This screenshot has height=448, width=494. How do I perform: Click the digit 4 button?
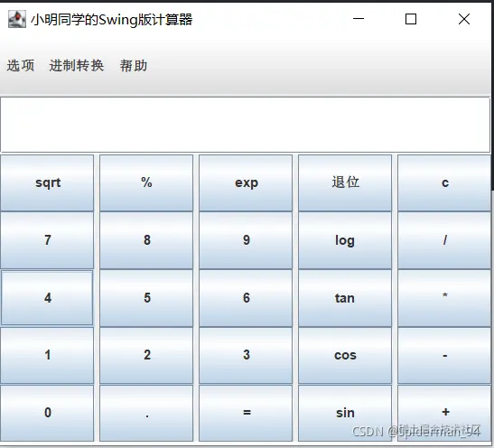(x=47, y=298)
